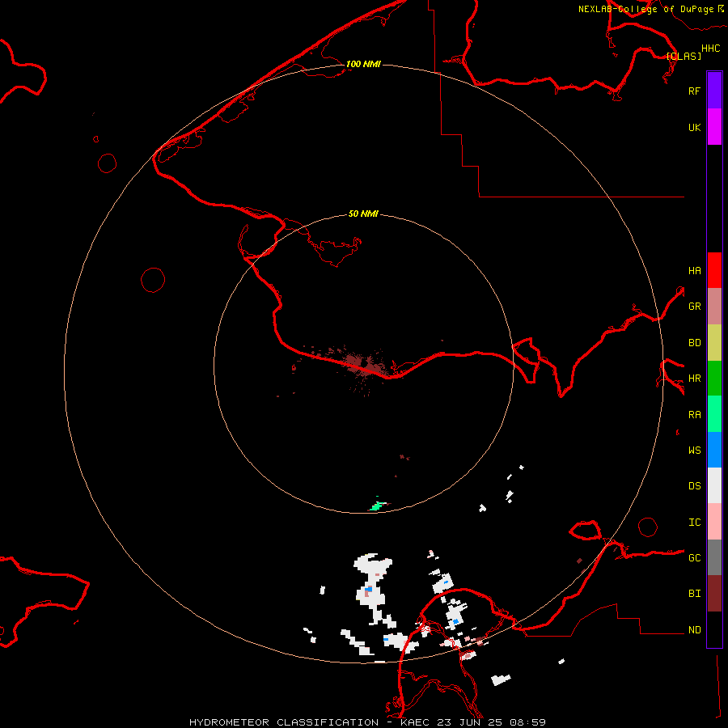Select the BD yellow legend swatch

click(x=714, y=343)
